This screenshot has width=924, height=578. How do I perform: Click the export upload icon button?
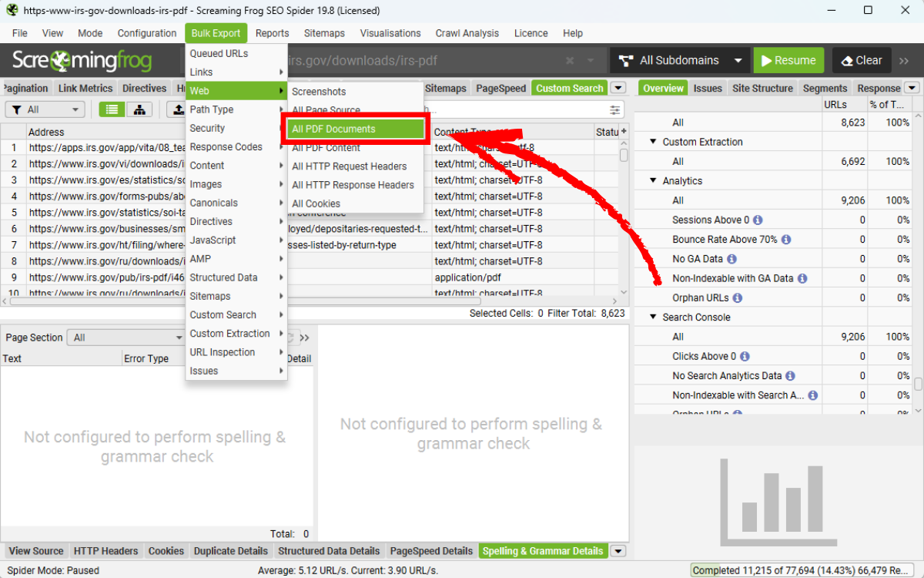[x=176, y=110]
